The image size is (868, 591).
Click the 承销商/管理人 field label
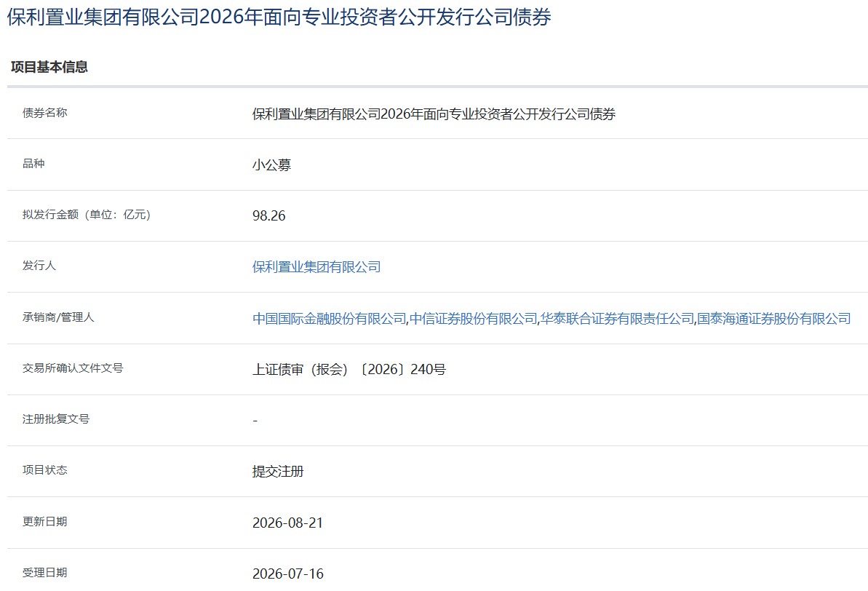58,317
